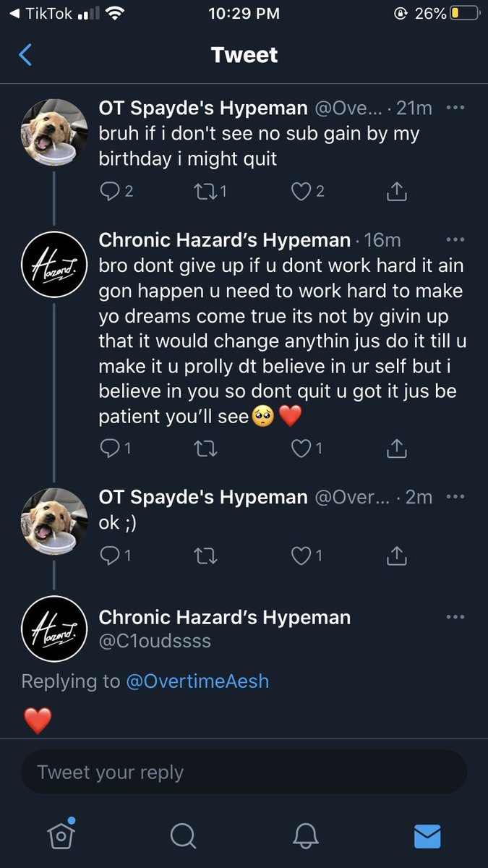Open options menu on the 21m tweet
The image size is (488, 868).
pos(455,108)
